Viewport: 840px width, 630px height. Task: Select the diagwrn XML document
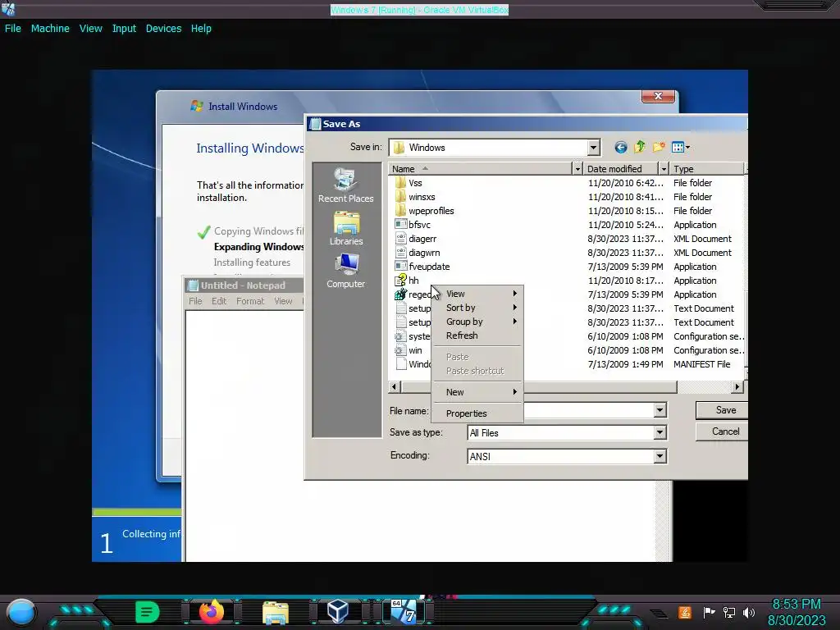424,253
